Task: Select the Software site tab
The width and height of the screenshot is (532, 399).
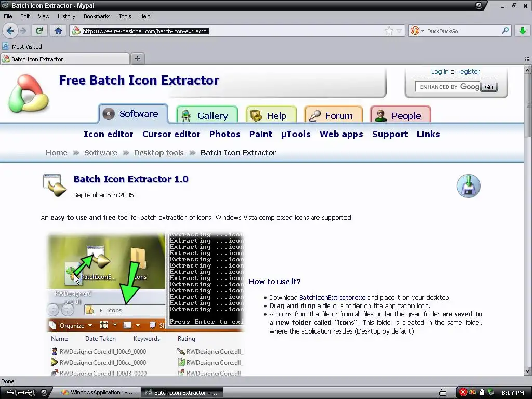Action: (134, 114)
